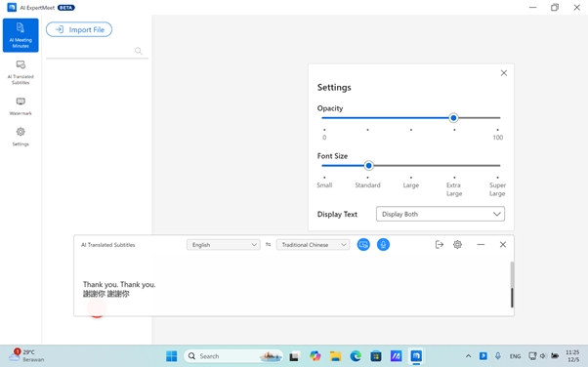Click the system tray microphone icon
The width and height of the screenshot is (588, 367).
(498, 356)
